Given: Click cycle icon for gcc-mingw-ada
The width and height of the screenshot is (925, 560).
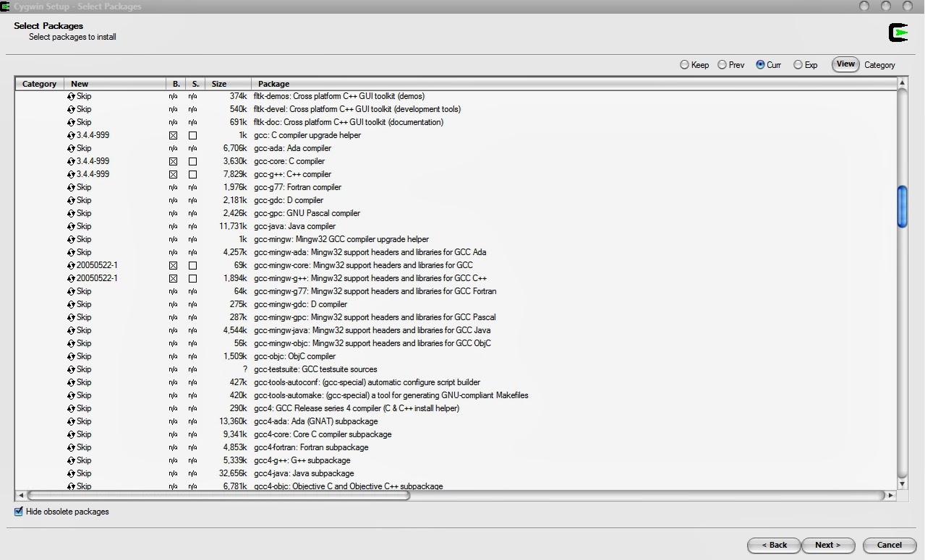Looking at the screenshot, I should tap(72, 252).
